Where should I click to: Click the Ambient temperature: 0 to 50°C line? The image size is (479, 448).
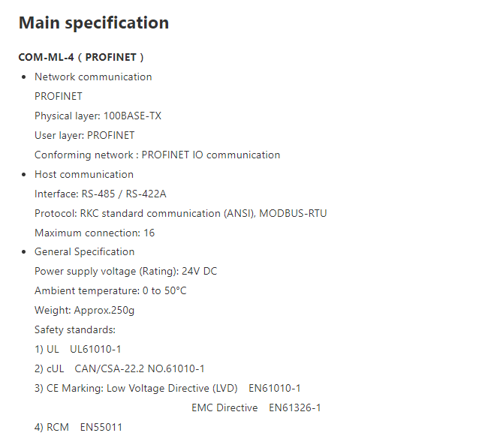coord(110,290)
